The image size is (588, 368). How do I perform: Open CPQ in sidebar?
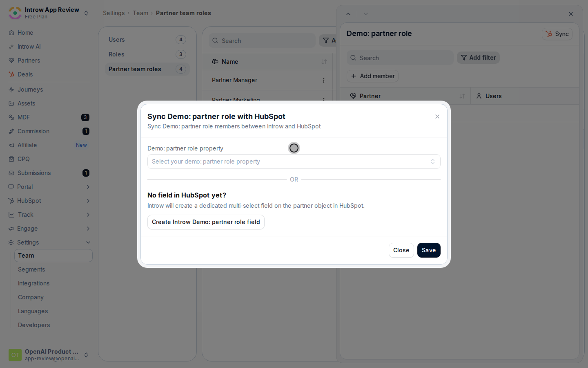coord(24,159)
